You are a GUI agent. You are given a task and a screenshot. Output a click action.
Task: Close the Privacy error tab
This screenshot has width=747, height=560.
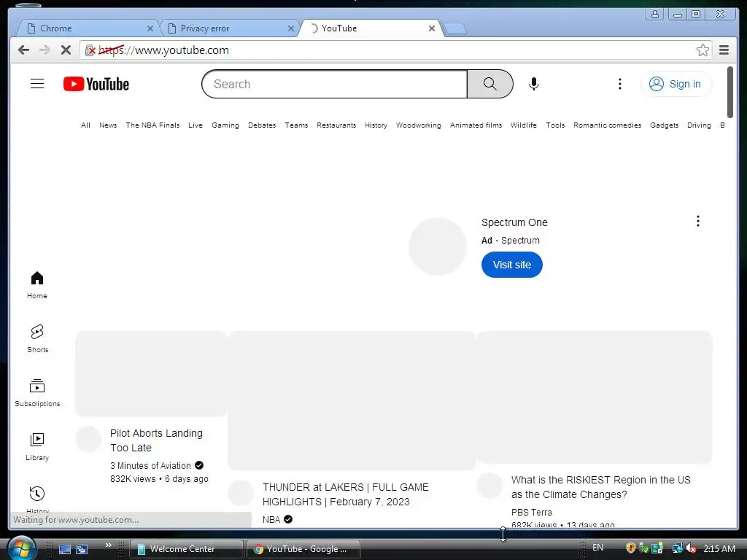click(291, 28)
